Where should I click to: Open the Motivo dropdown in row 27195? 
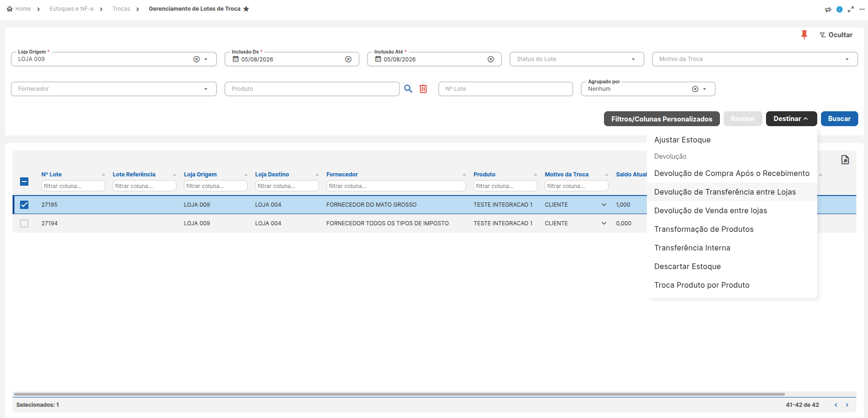coord(604,205)
